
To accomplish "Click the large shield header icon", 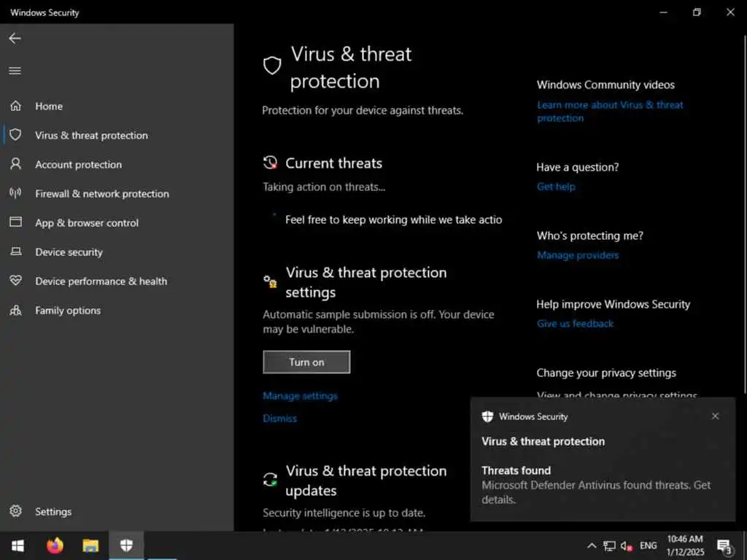I will pos(272,66).
